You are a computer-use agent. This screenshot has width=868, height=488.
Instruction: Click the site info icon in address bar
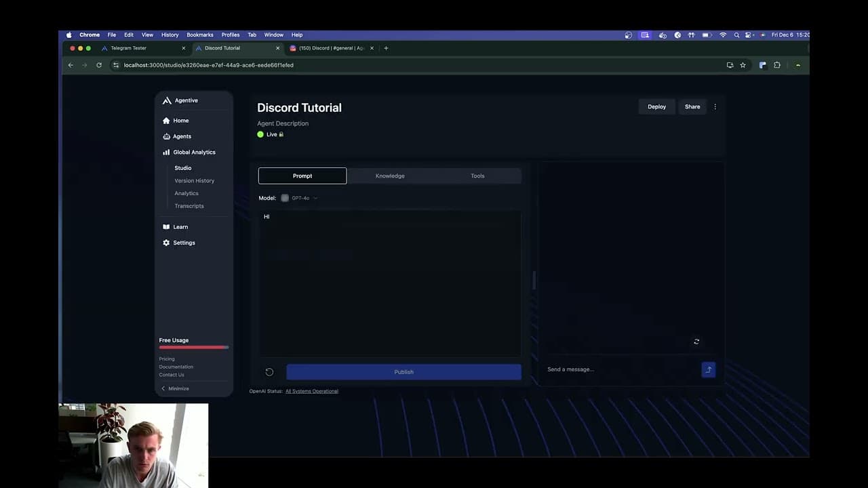click(116, 65)
